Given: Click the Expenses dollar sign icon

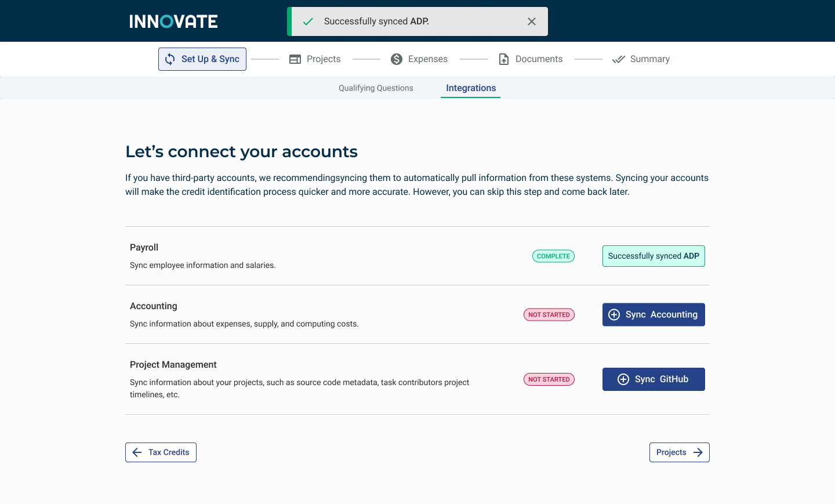Looking at the screenshot, I should tap(397, 59).
